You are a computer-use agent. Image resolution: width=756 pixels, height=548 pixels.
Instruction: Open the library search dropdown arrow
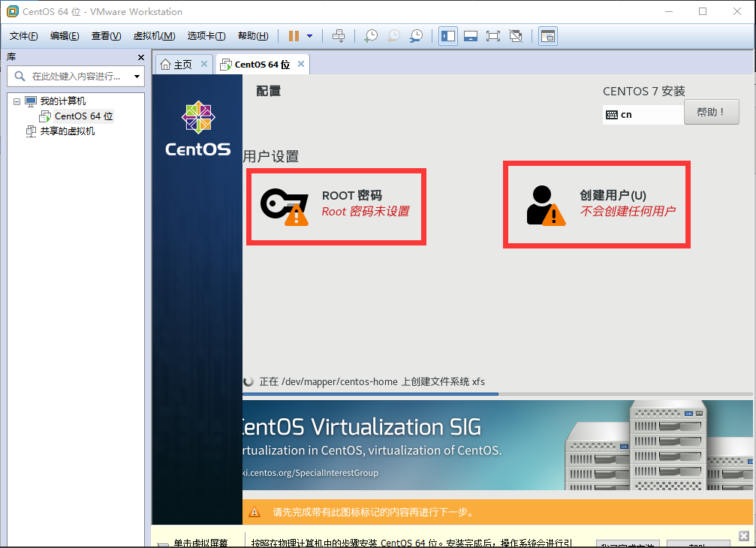137,77
